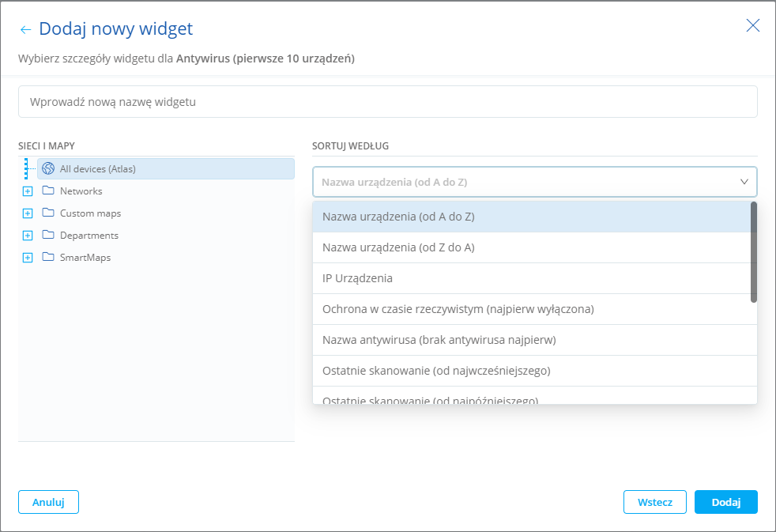776x532 pixels.
Task: Click the All devices (Atlas) globe icon
Action: 48,168
